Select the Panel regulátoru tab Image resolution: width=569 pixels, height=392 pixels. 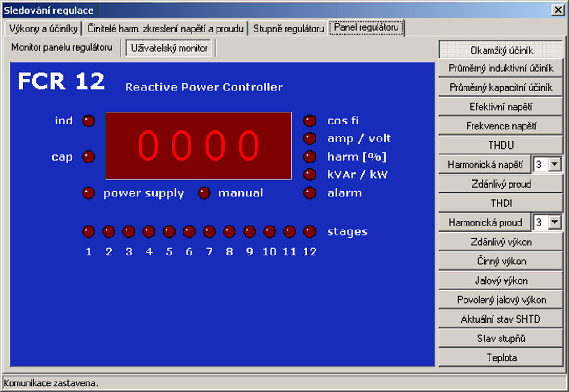pyautogui.click(x=366, y=28)
